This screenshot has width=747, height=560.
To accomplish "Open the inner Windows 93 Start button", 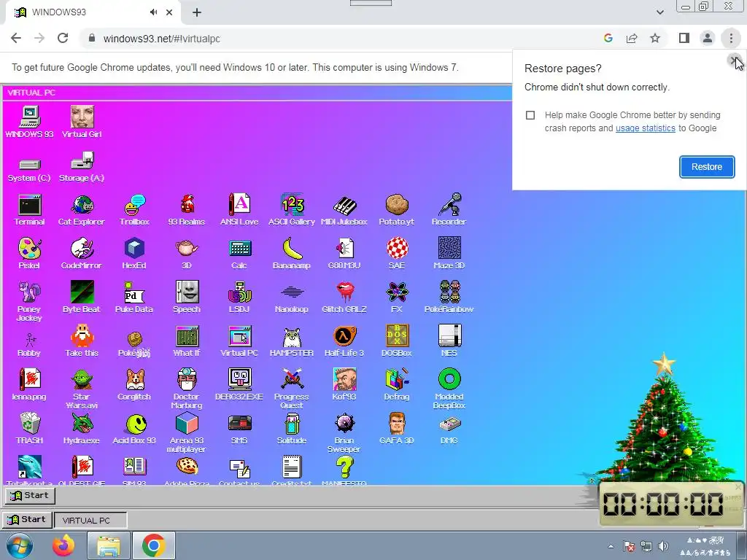I will (x=30, y=495).
